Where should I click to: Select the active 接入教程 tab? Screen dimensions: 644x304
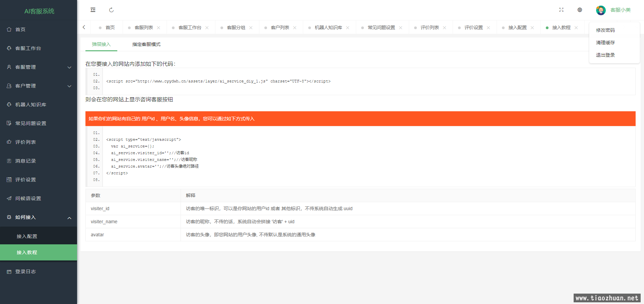[x=562, y=27]
